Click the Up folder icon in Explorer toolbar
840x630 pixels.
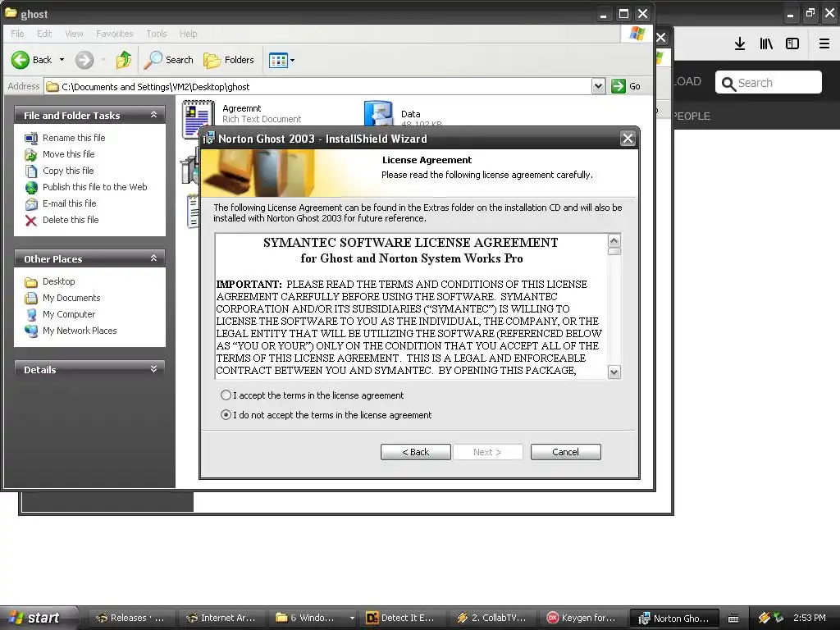click(124, 60)
